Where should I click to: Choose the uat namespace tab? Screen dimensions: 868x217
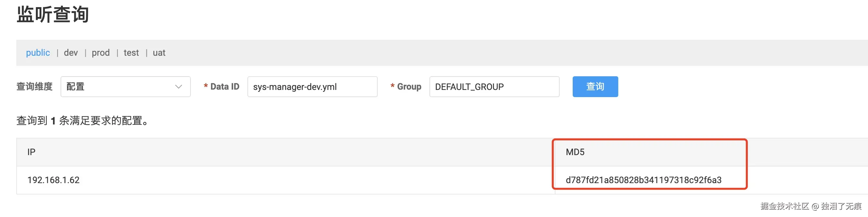159,53
